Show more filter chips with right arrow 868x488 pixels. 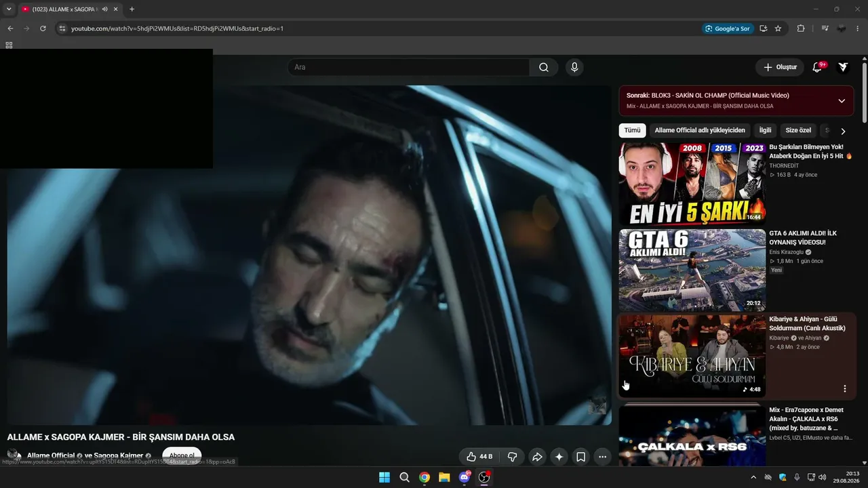(x=843, y=131)
